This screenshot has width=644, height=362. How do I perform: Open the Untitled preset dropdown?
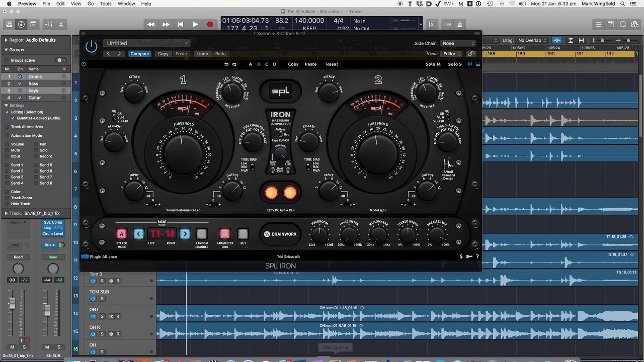(x=146, y=43)
